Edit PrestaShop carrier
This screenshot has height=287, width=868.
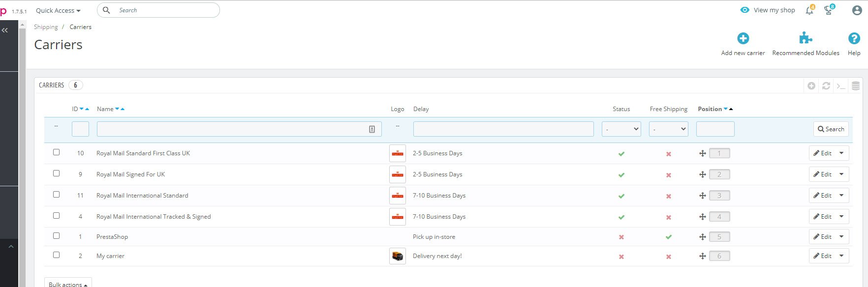[822, 237]
